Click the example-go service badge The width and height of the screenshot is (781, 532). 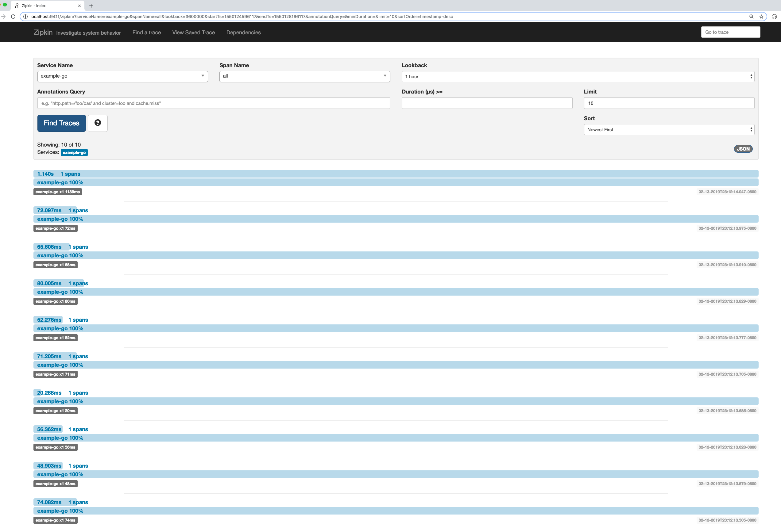click(74, 152)
